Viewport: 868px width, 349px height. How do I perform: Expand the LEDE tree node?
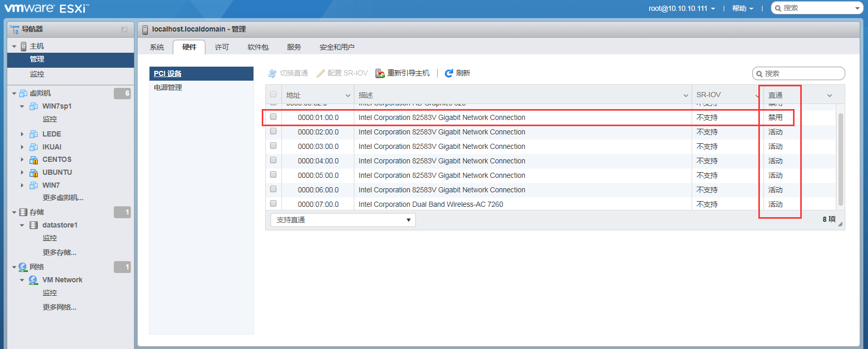(22, 134)
